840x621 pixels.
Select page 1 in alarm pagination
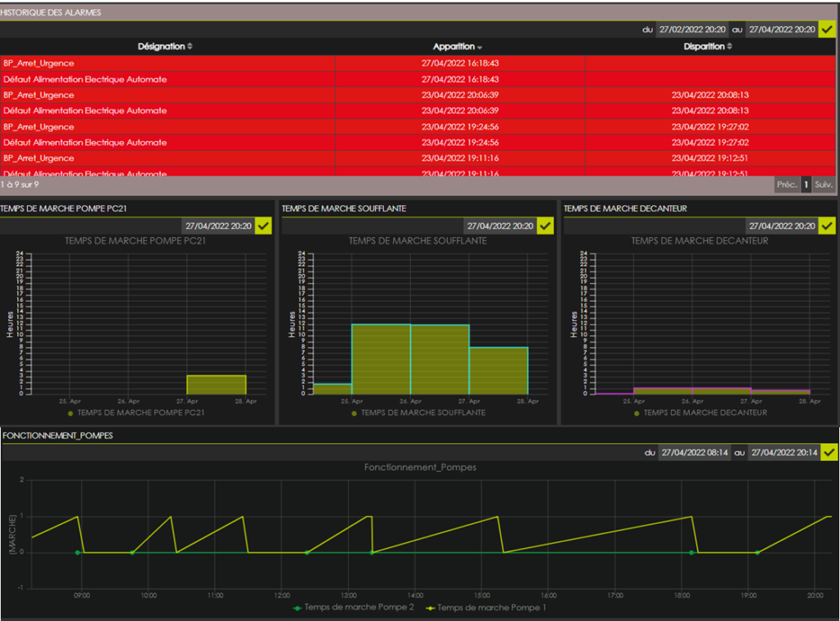point(806,185)
